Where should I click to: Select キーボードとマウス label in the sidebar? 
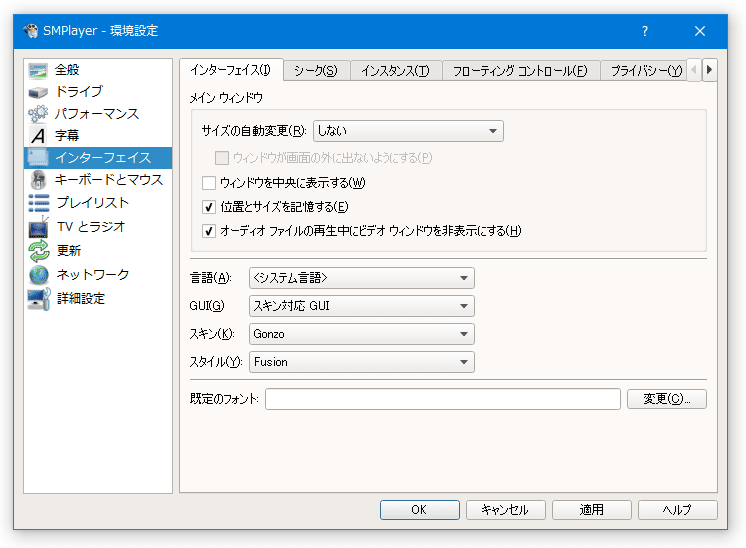click(109, 180)
